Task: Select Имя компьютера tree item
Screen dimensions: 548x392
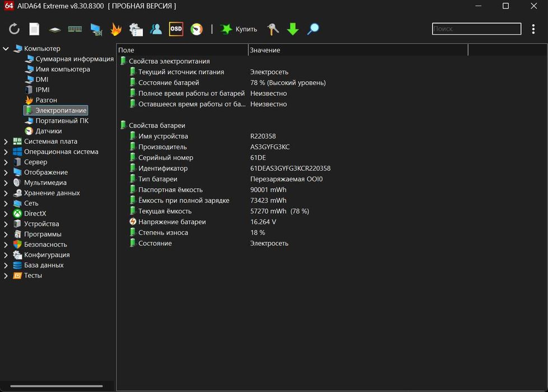Action: point(63,69)
